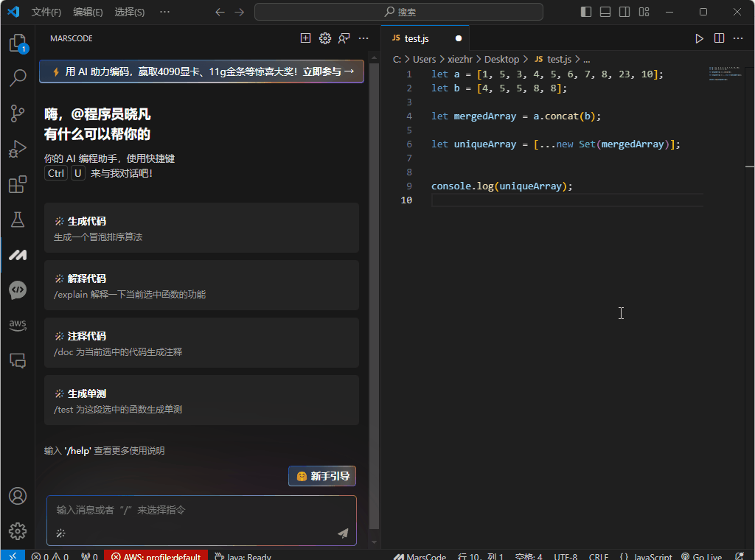Send the chat message
This screenshot has width=755, height=560.
(343, 533)
